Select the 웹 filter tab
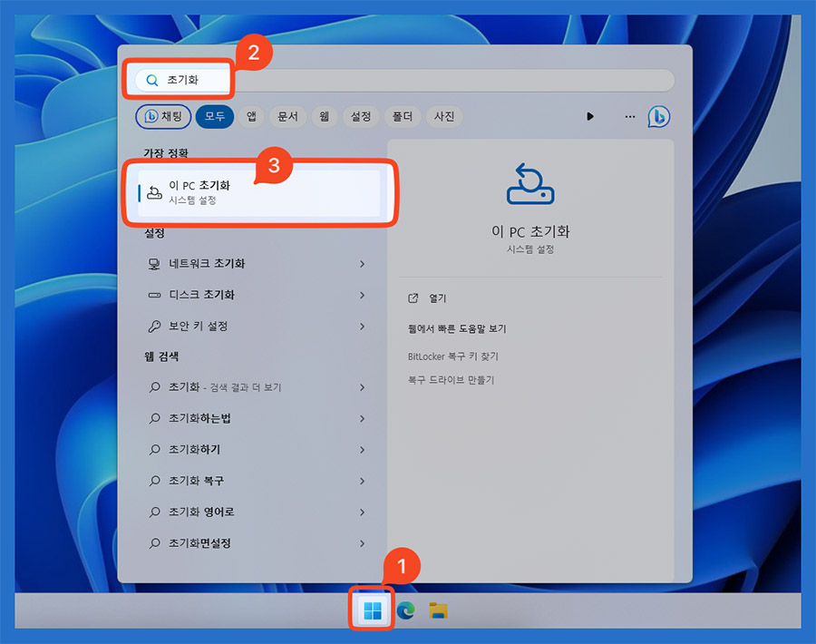This screenshot has width=816, height=644. [x=325, y=116]
